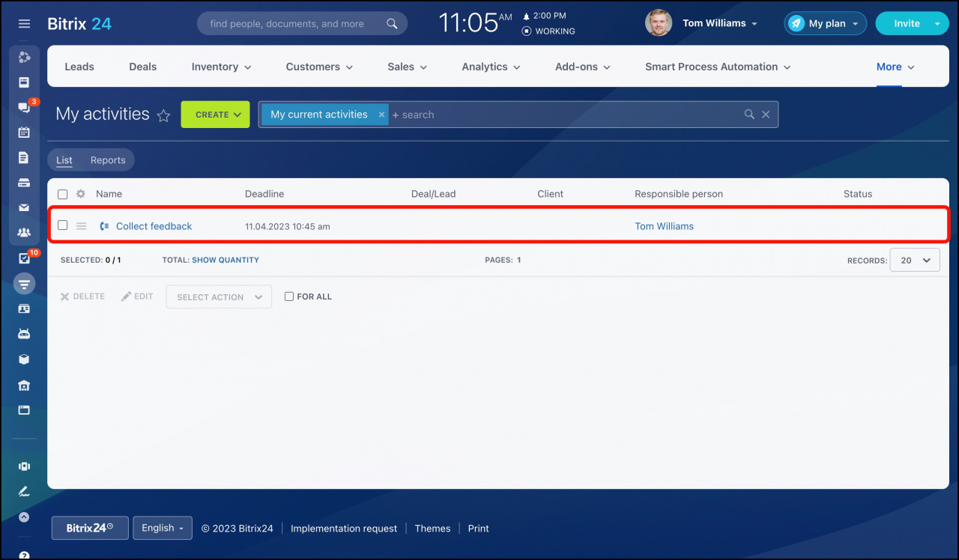This screenshot has height=560, width=959.
Task: Switch to the List view tab
Action: [64, 160]
